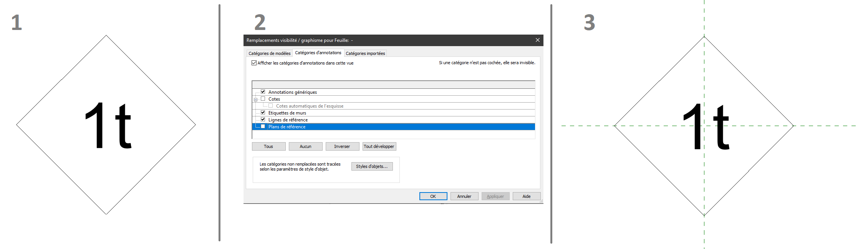Toggle Afficher les catégories d'annotations checkbox
This screenshot has height=249, width=868.
click(254, 63)
